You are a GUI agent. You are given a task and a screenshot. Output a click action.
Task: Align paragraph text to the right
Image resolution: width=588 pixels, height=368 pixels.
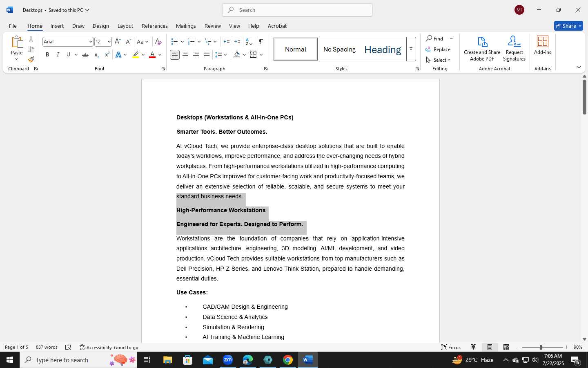pos(196,55)
